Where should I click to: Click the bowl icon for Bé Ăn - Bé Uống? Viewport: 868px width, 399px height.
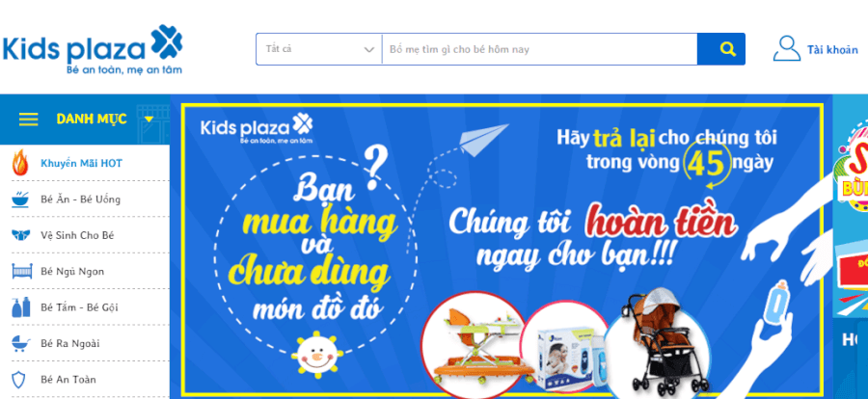pyautogui.click(x=19, y=199)
